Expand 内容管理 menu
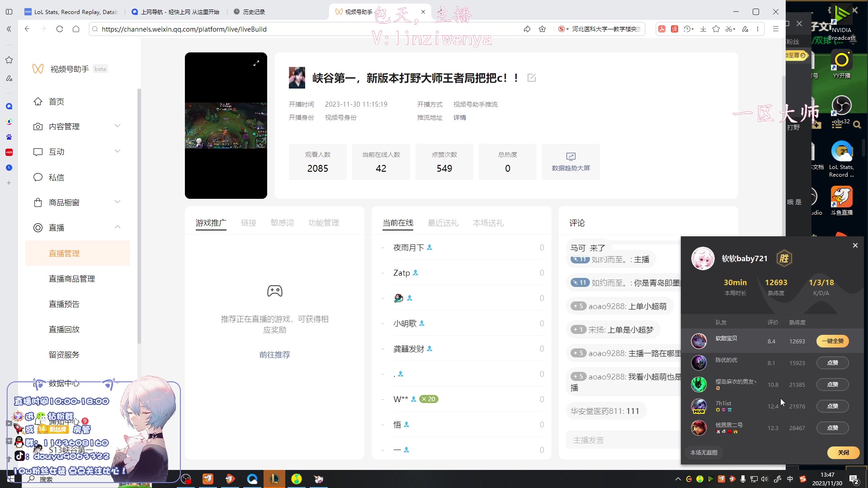Image resolution: width=868 pixels, height=488 pixels. [x=78, y=127]
